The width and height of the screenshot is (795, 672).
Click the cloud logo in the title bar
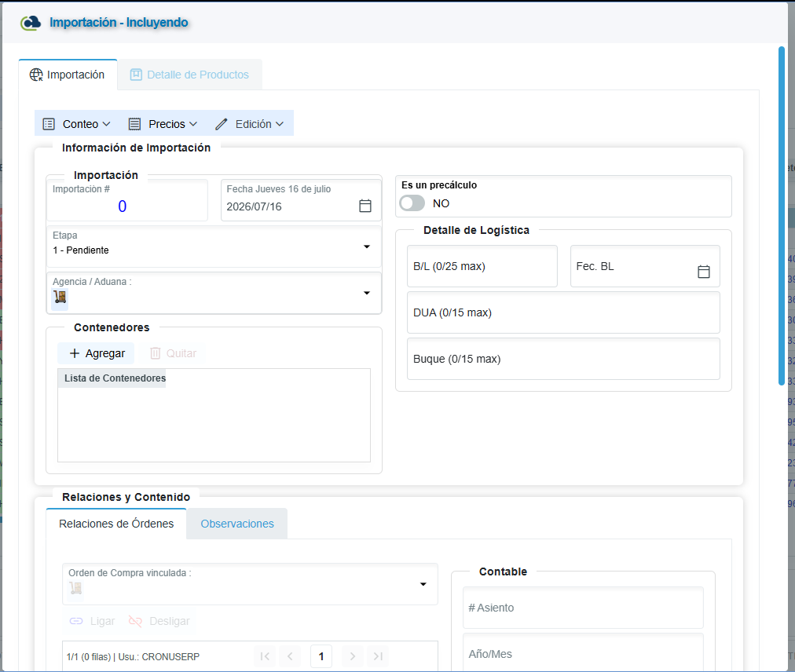tap(31, 23)
